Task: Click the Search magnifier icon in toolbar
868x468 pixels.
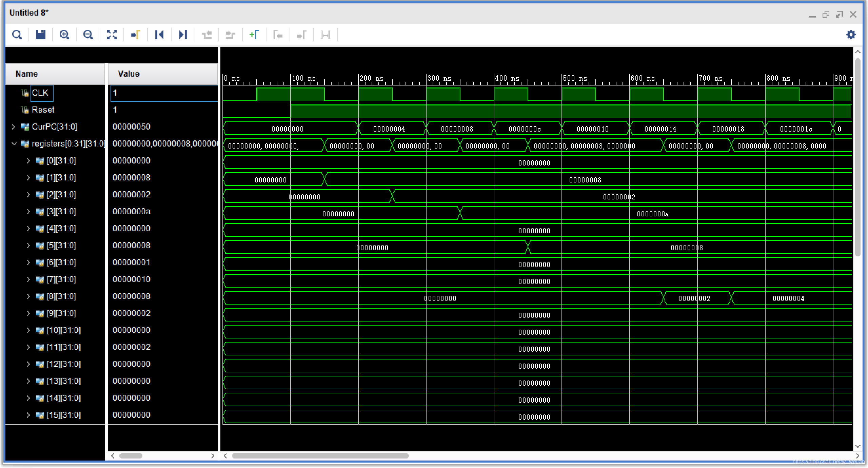Action: 17,35
